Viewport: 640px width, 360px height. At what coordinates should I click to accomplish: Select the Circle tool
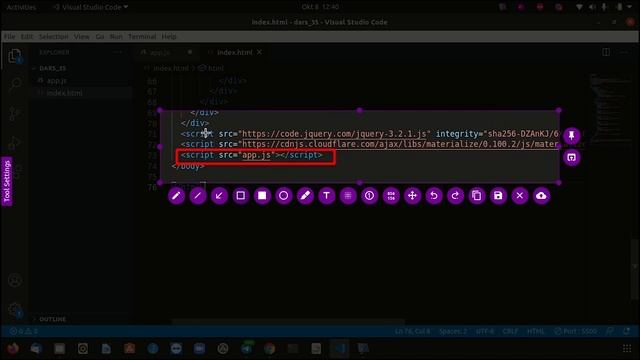(x=284, y=196)
